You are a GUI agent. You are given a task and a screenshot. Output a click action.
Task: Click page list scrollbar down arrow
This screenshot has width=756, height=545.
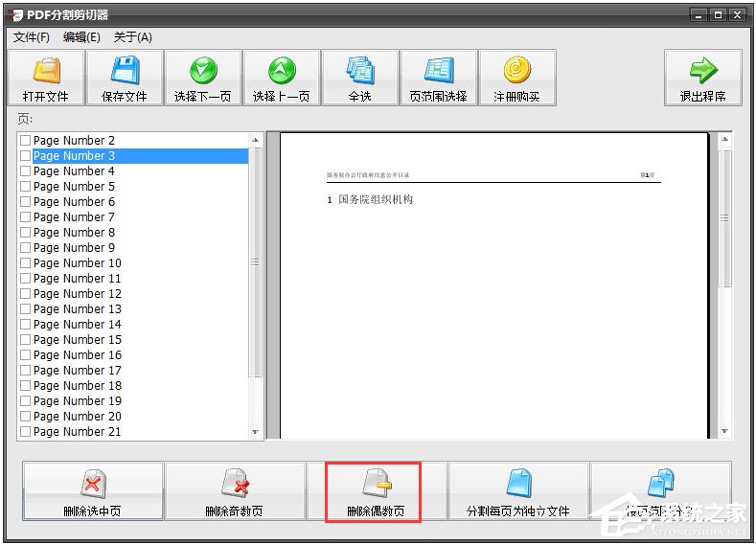click(x=256, y=432)
